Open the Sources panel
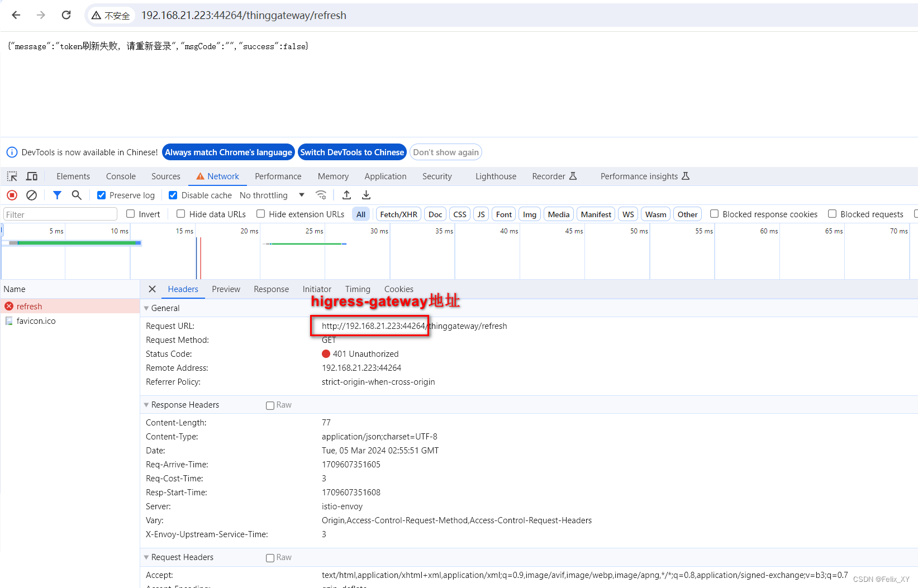Screen dimensions: 918x588 click(x=166, y=176)
